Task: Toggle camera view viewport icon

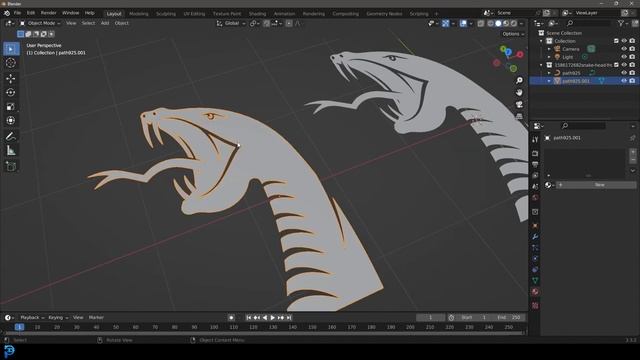Action: 519,105
